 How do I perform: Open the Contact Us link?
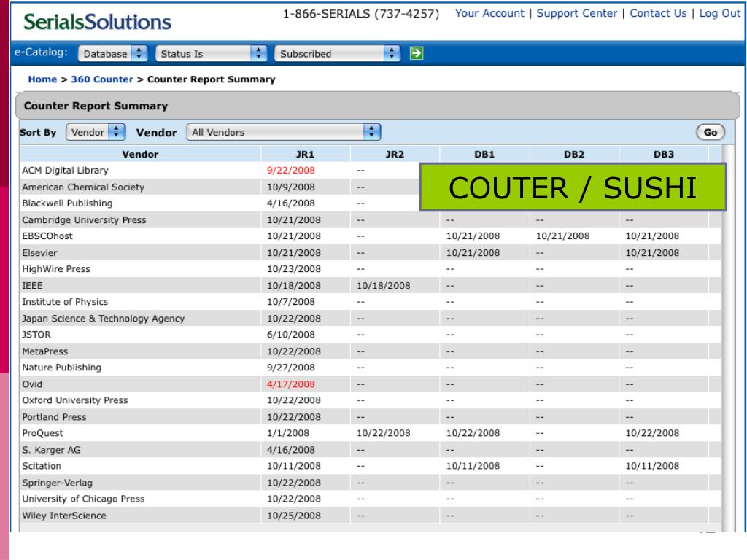point(658,13)
